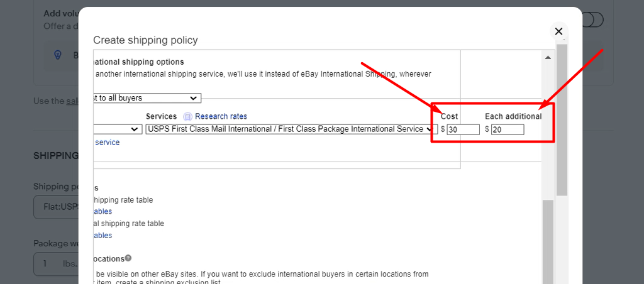Viewport: 644px width, 284px height.
Task: Click the outer dialog scrollbar thumb
Action: point(562,119)
